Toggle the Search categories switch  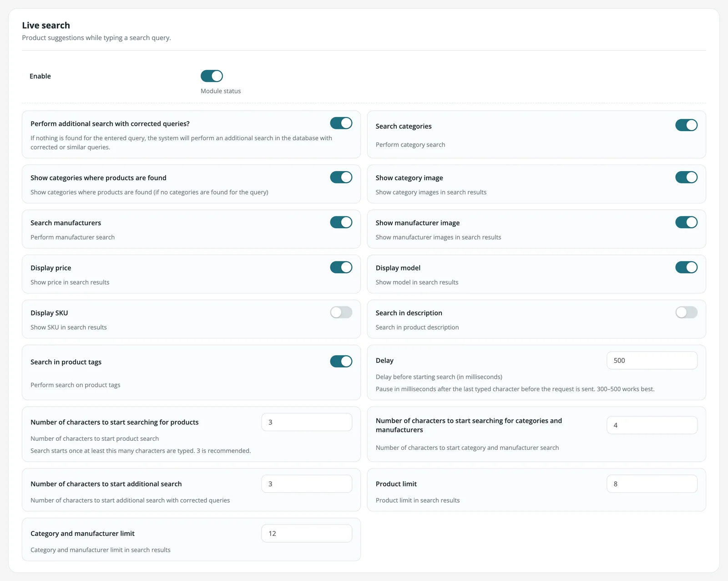686,125
